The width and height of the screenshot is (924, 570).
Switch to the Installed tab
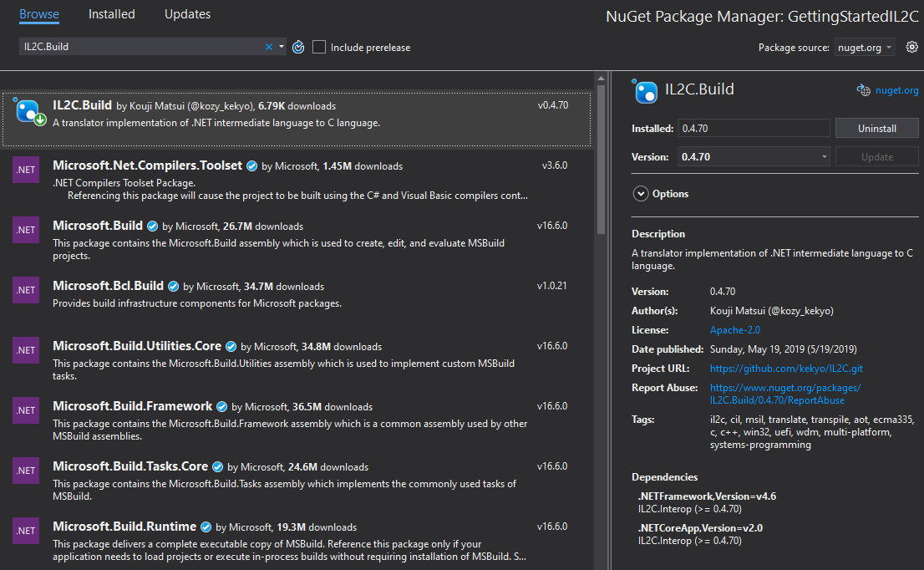pyautogui.click(x=112, y=14)
